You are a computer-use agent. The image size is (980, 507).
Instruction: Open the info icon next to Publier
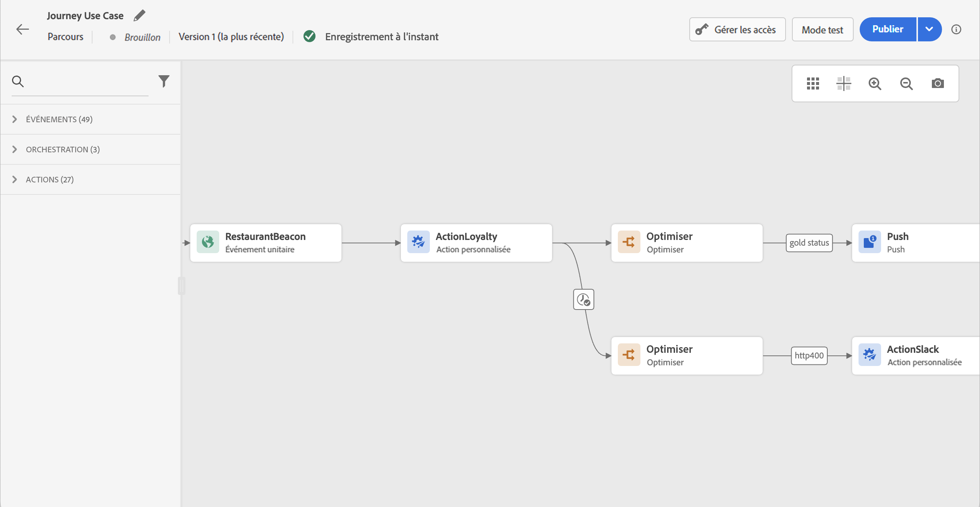coord(956,29)
